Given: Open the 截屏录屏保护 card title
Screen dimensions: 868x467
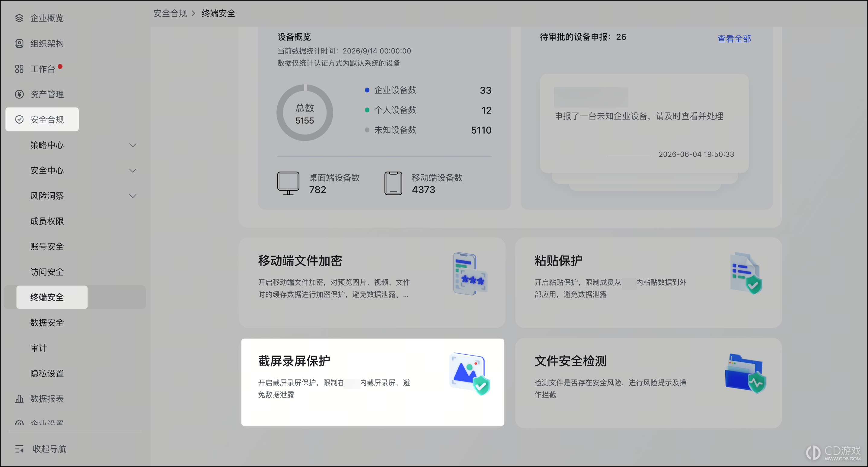Looking at the screenshot, I should pyautogui.click(x=294, y=361).
